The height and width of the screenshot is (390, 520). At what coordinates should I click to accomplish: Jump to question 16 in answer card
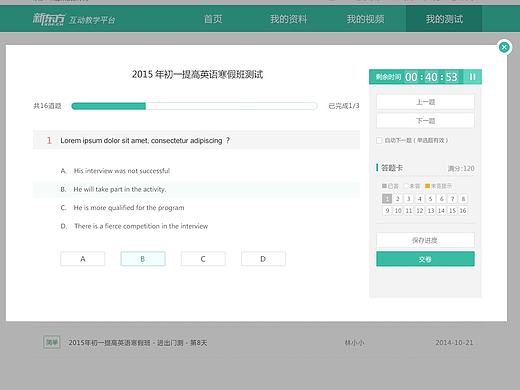(x=463, y=211)
